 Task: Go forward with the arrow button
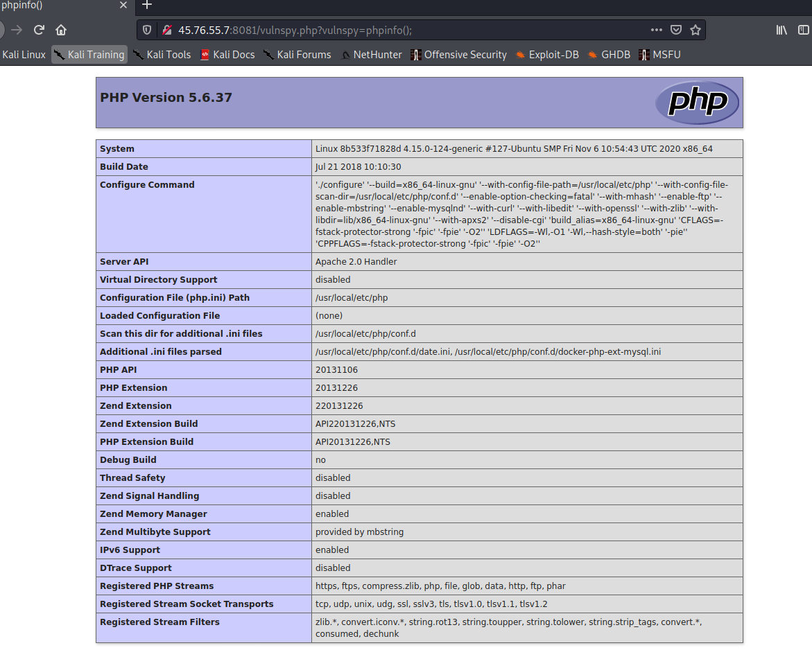[x=17, y=30]
